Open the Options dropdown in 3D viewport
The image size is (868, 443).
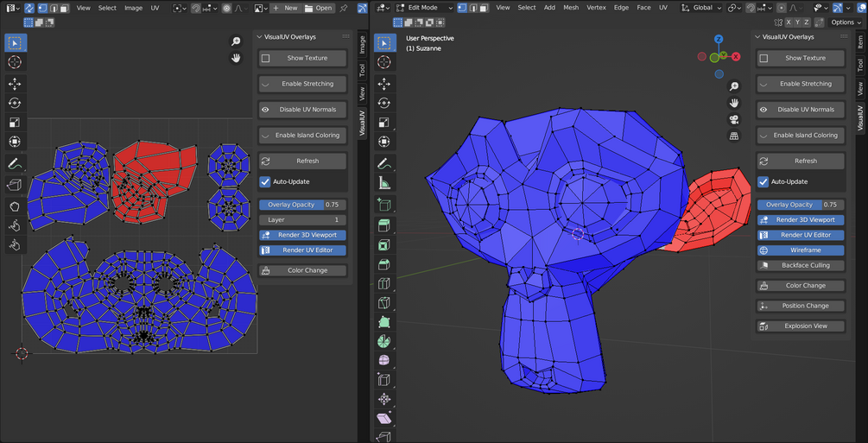[846, 22]
